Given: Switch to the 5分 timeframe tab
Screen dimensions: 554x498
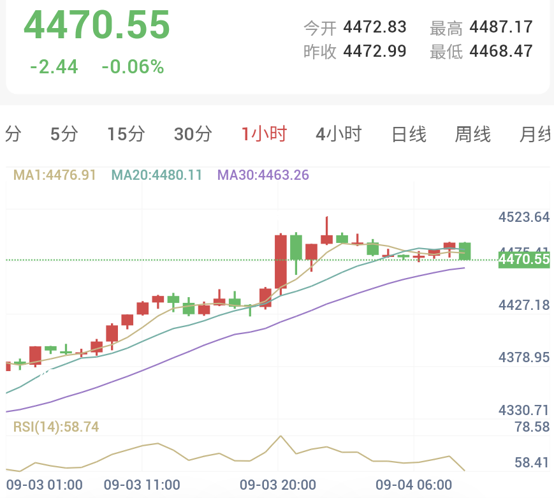Looking at the screenshot, I should point(64,134).
